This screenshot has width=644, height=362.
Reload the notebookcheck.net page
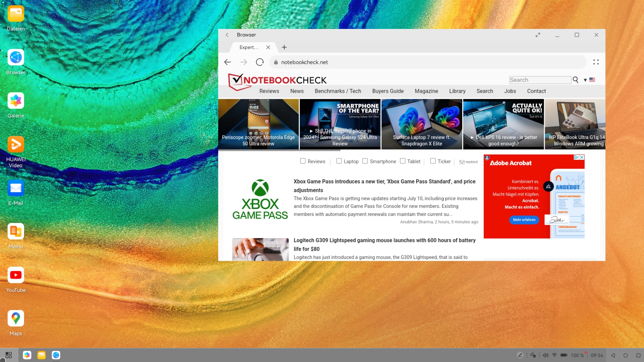[260, 62]
